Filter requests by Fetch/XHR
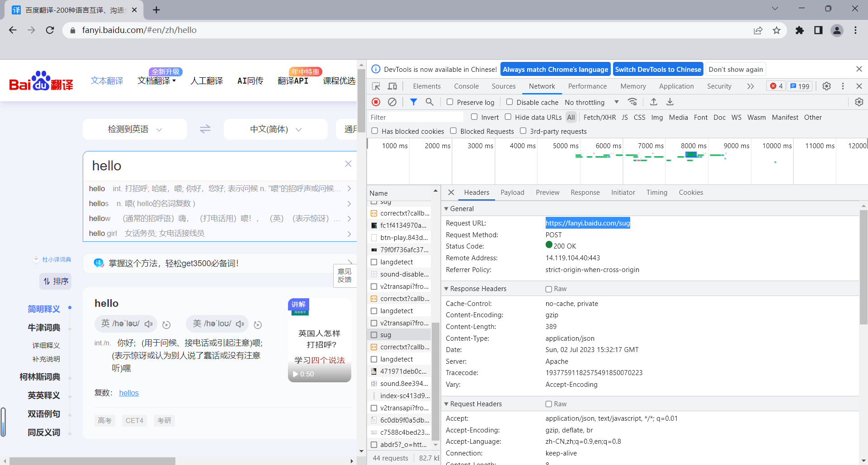868x465 pixels. coord(599,117)
